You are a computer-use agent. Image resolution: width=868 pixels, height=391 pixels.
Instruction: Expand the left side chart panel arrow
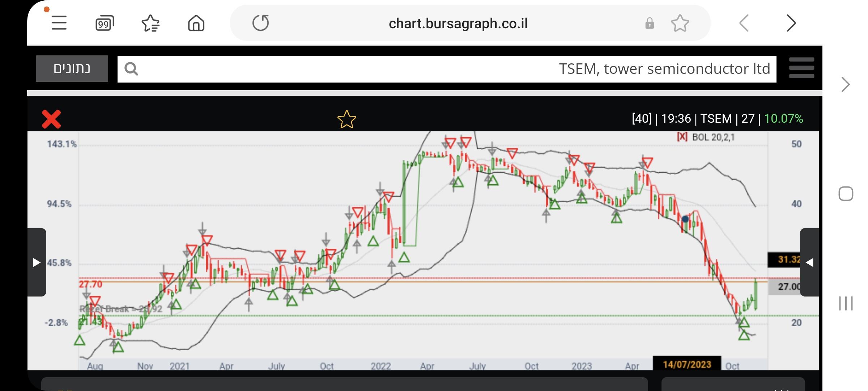tap(37, 262)
